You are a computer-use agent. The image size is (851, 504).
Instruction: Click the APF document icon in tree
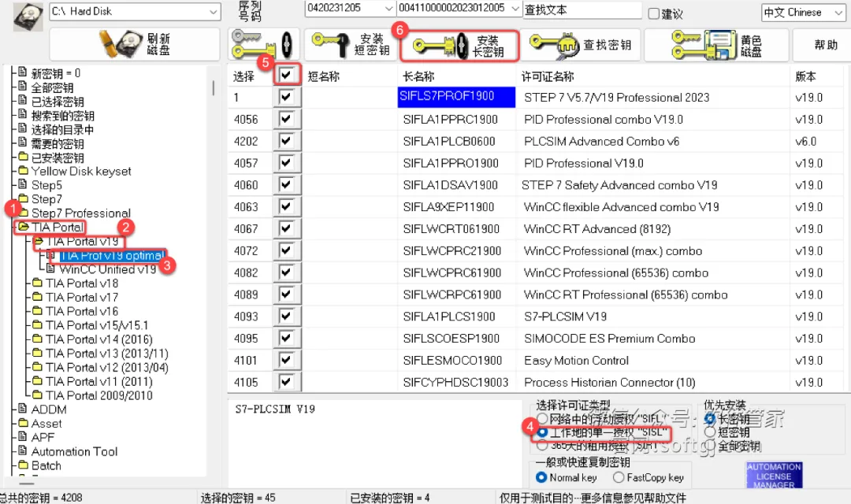[x=23, y=437]
